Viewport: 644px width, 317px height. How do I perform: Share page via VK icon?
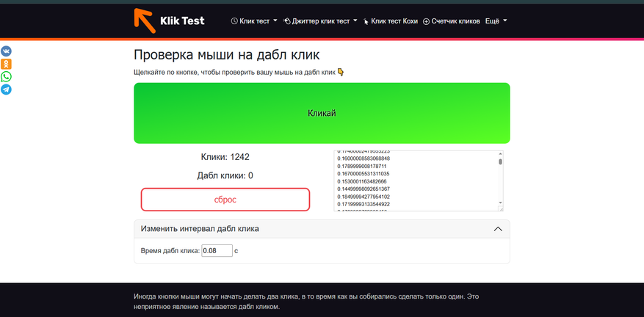click(6, 51)
